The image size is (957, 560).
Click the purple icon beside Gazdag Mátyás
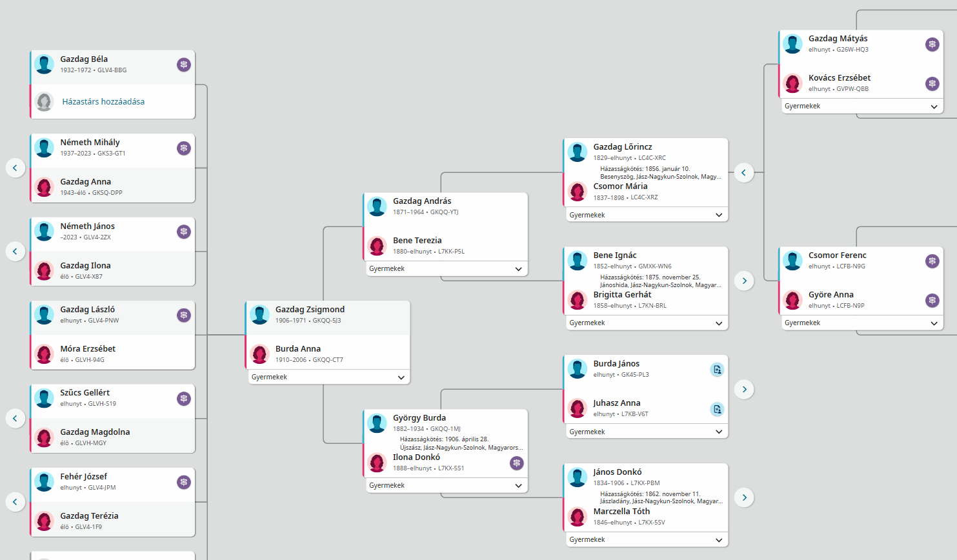pyautogui.click(x=932, y=45)
